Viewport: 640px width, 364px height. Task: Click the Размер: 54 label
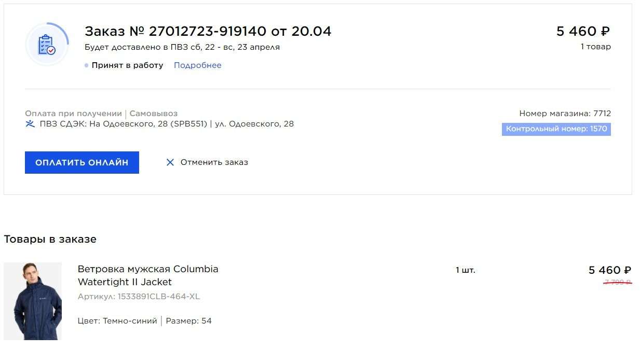(x=189, y=321)
